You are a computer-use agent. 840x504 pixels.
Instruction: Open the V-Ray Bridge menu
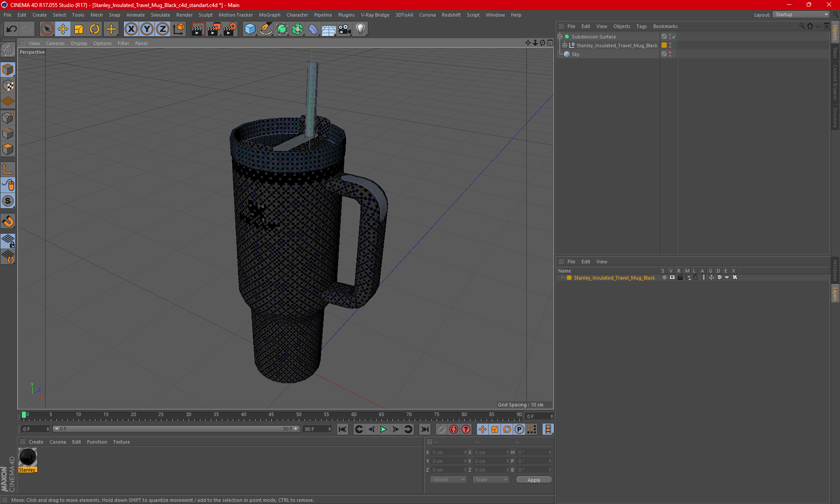click(x=375, y=15)
